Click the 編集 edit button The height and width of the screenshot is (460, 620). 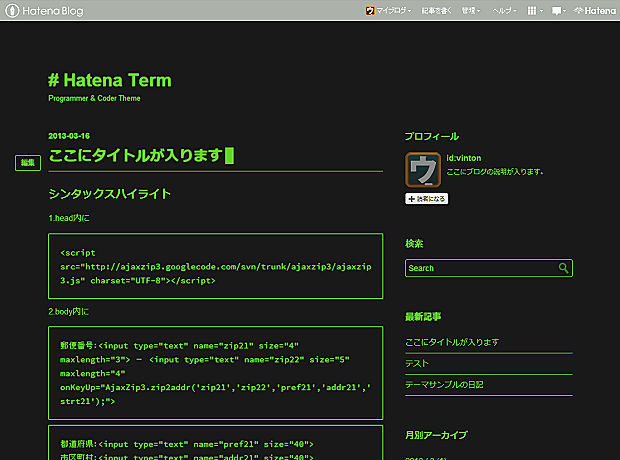coord(28,163)
